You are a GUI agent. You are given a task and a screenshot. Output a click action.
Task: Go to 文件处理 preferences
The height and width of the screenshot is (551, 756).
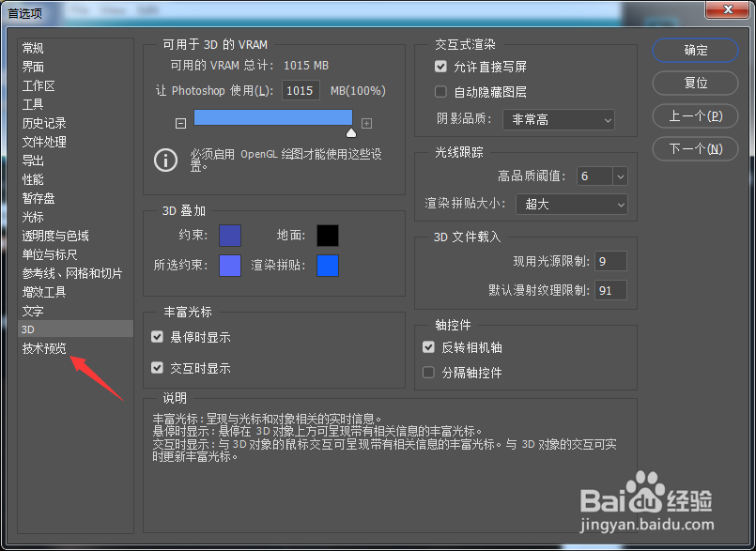(44, 142)
